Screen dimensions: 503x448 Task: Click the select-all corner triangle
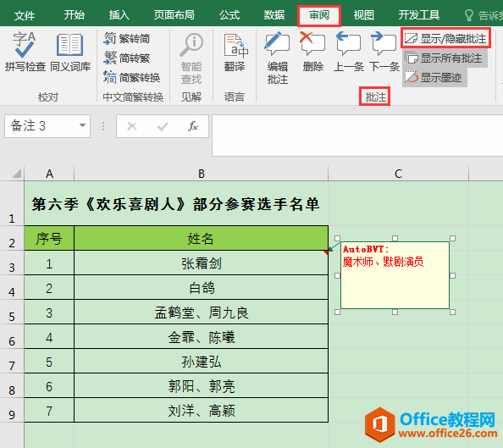click(x=17, y=174)
